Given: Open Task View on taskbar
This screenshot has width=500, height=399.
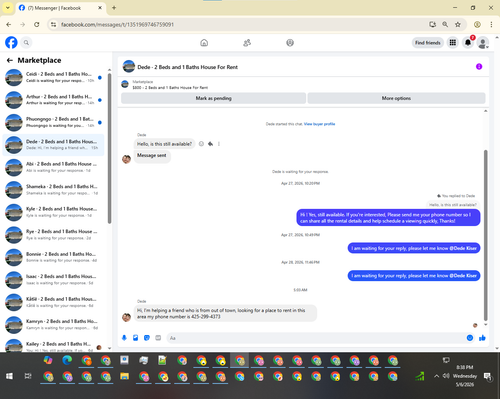Looking at the screenshot, I should click(28, 376).
